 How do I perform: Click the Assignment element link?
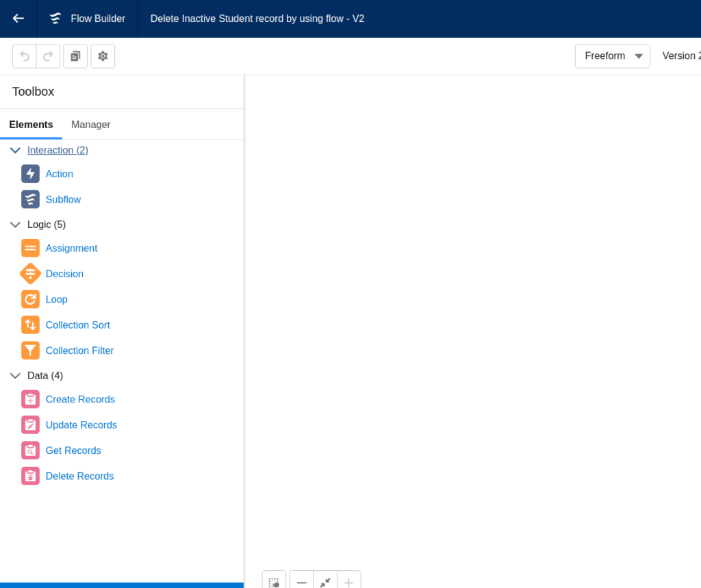pyautogui.click(x=71, y=248)
